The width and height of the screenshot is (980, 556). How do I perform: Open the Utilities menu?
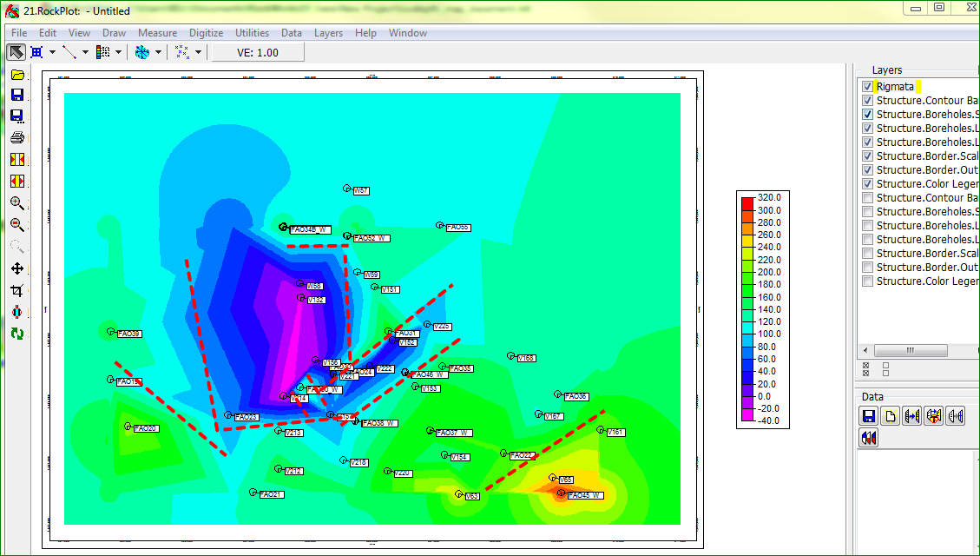tap(252, 32)
